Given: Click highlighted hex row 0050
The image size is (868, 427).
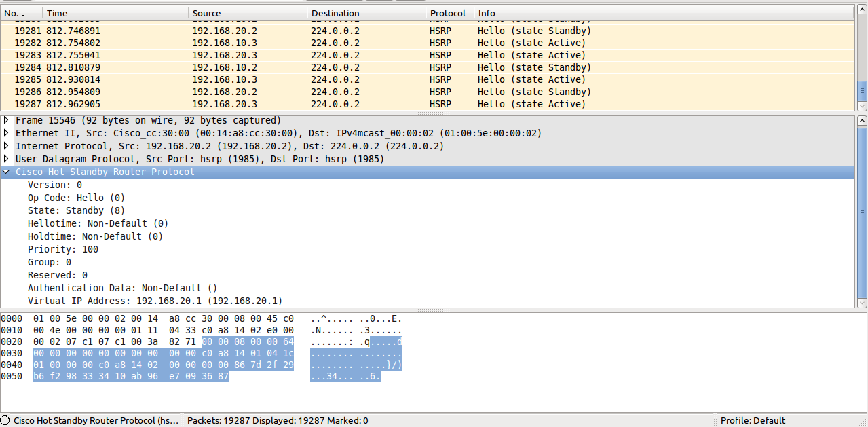Looking at the screenshot, I should pos(131,376).
